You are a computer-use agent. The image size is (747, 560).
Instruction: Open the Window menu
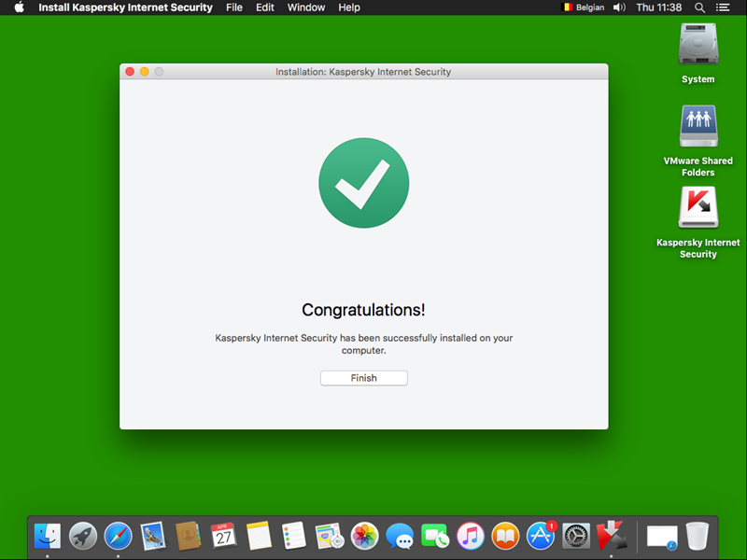click(x=306, y=7)
